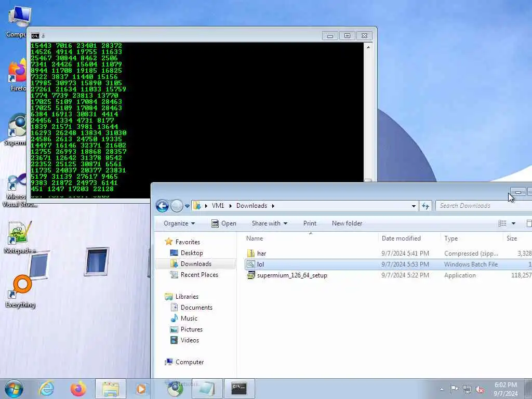Expand the arrow after Downloads breadcrumb
This screenshot has width=532, height=399.
273,206
